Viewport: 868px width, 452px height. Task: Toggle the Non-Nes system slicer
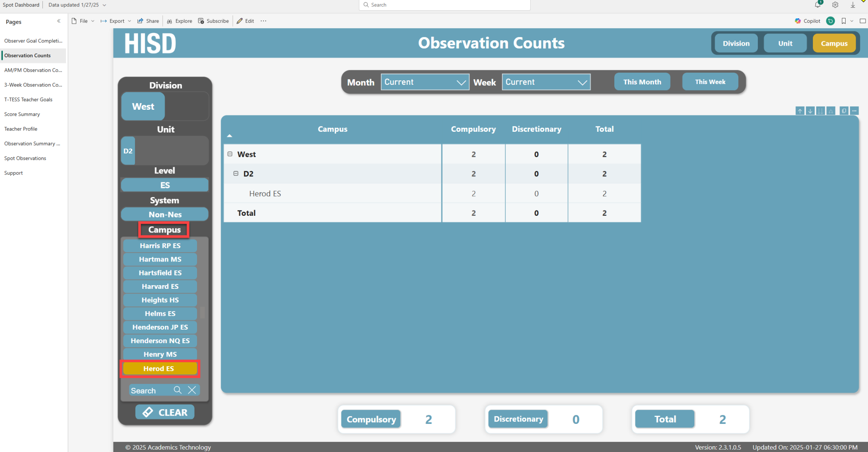(165, 214)
